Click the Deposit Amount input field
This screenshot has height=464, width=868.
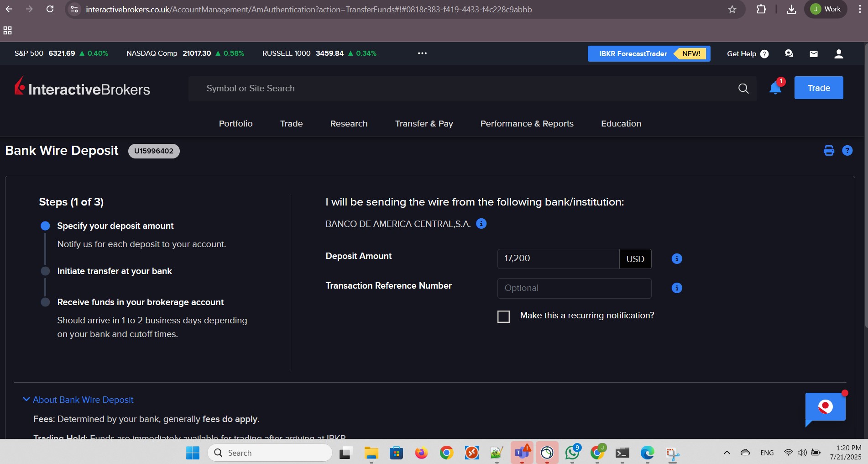click(x=558, y=258)
